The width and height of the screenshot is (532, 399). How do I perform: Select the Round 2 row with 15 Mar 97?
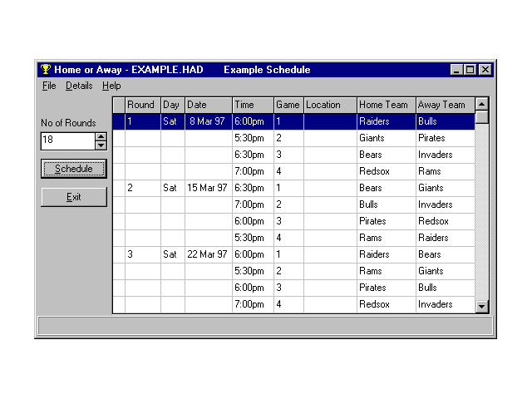click(208, 188)
